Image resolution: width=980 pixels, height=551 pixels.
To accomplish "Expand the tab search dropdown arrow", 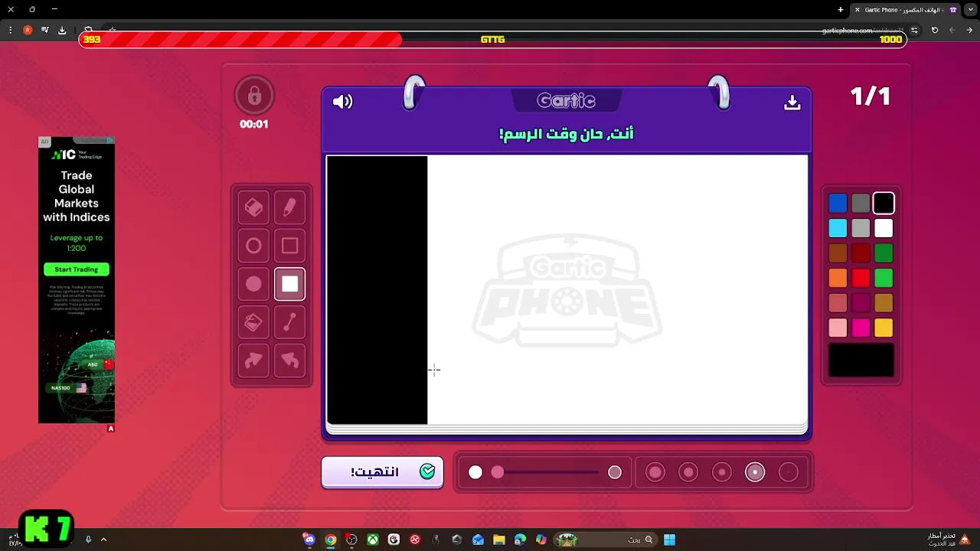I will coord(971,9).
